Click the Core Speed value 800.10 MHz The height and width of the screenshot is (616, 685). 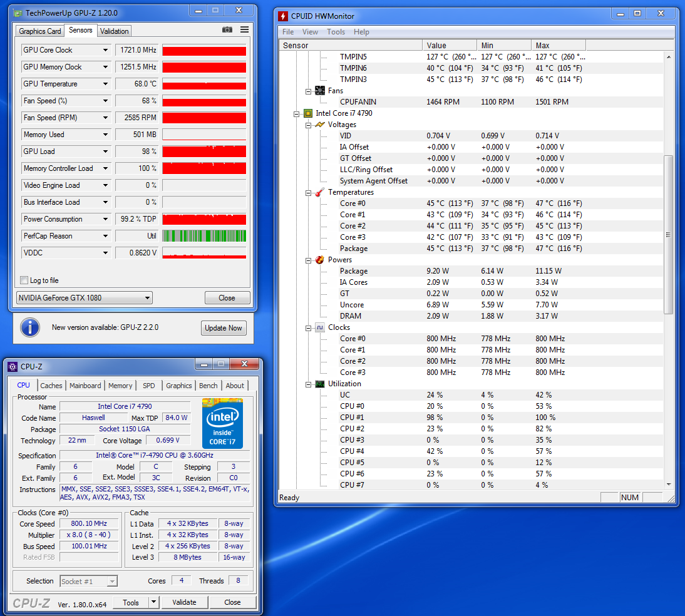tap(89, 523)
